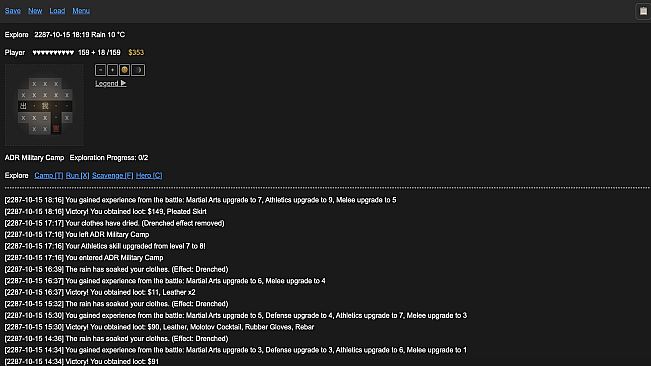The width and height of the screenshot is (651, 366).
Task: Select the exit tile on the minimap
Action: click(x=23, y=106)
